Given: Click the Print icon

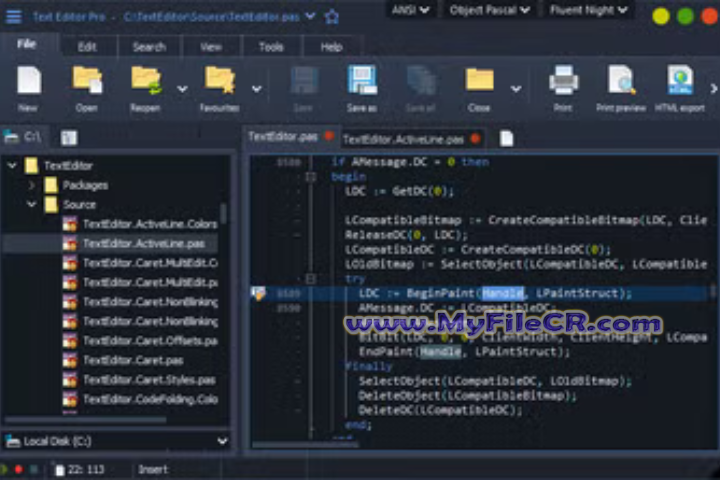Looking at the screenshot, I should [x=563, y=80].
